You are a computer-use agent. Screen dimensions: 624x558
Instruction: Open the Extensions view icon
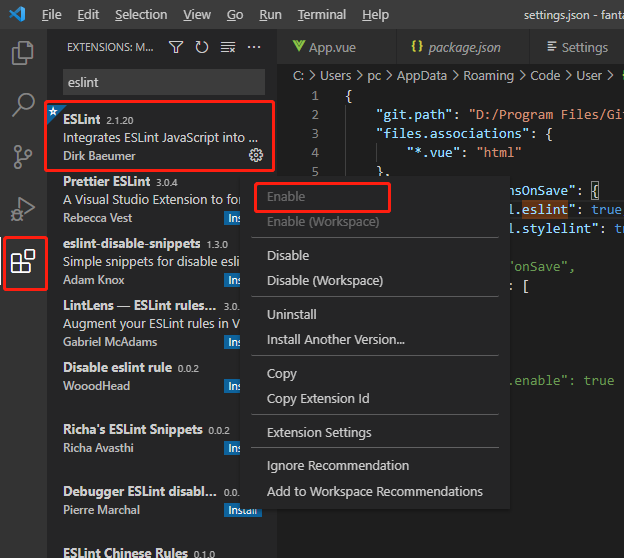point(23,261)
